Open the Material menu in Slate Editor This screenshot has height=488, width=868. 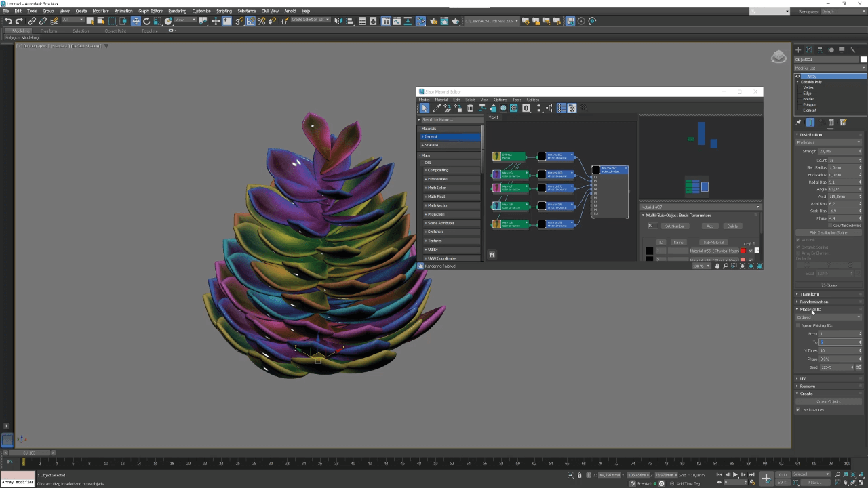pos(441,100)
